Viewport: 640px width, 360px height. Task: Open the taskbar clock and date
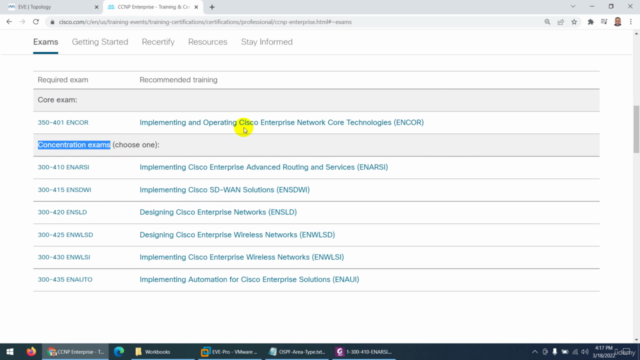(603, 352)
